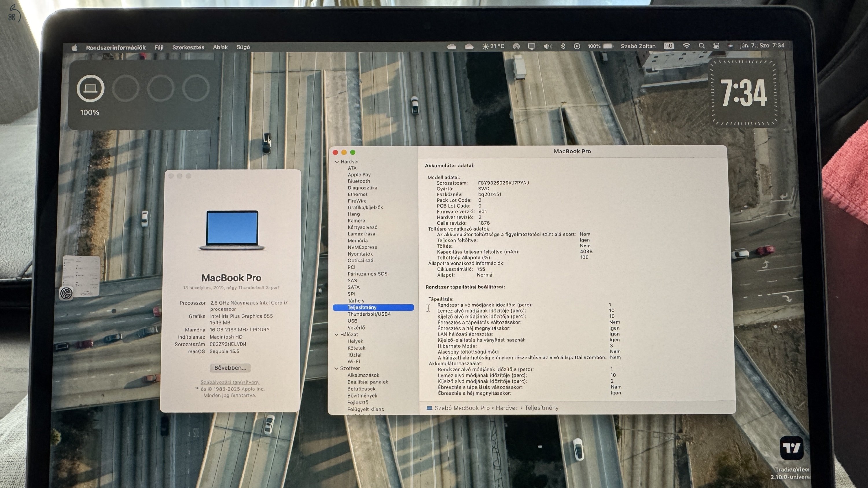Click the Siri icon in menu bar
Image resolution: width=868 pixels, height=488 pixels.
[x=730, y=46]
